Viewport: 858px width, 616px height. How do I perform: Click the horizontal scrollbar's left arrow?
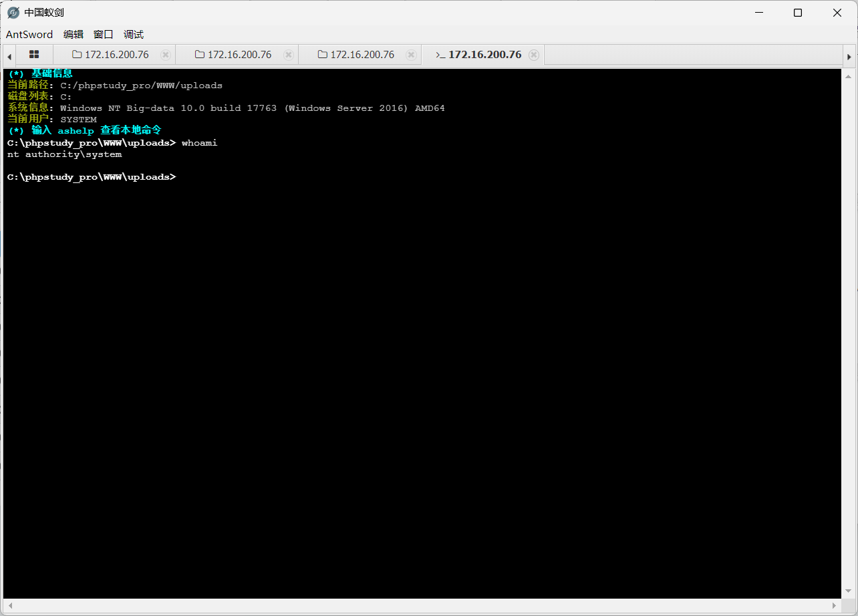[x=9, y=605]
